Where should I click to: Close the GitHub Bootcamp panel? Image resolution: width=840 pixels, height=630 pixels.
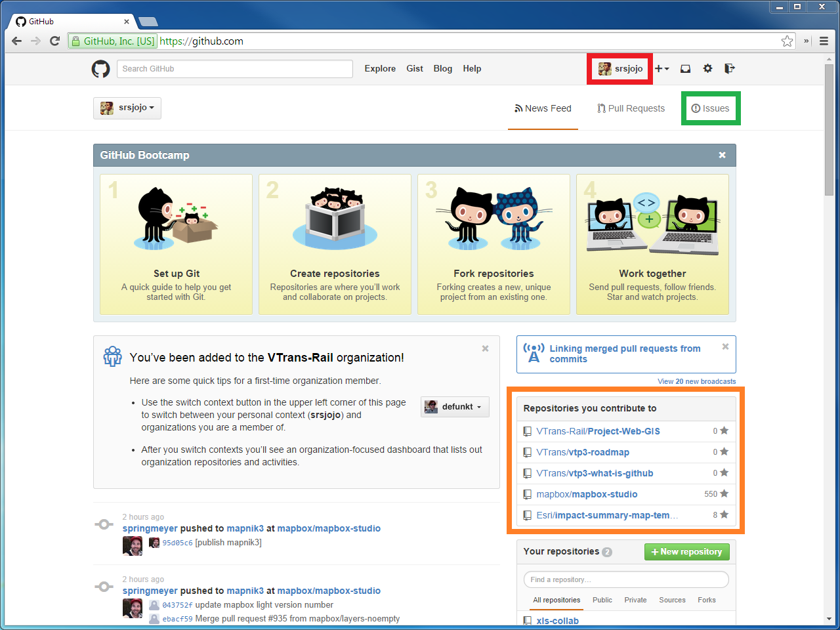click(722, 155)
